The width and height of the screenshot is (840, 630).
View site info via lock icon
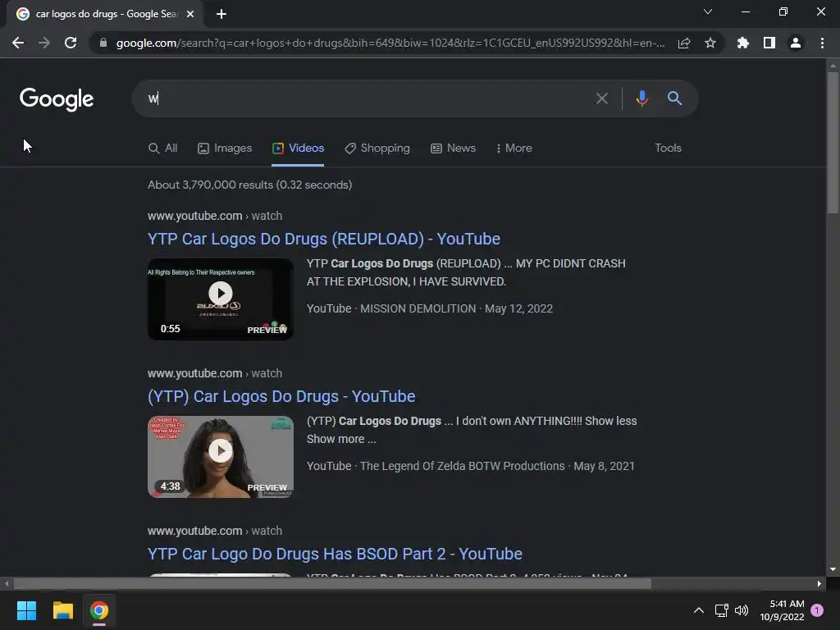(103, 43)
